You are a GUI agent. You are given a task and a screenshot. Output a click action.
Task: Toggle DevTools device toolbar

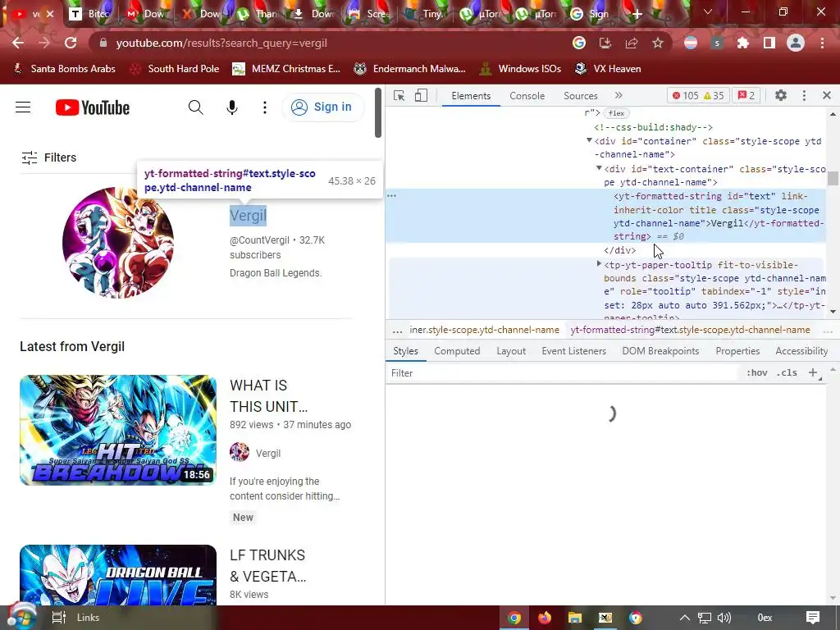pyautogui.click(x=421, y=95)
